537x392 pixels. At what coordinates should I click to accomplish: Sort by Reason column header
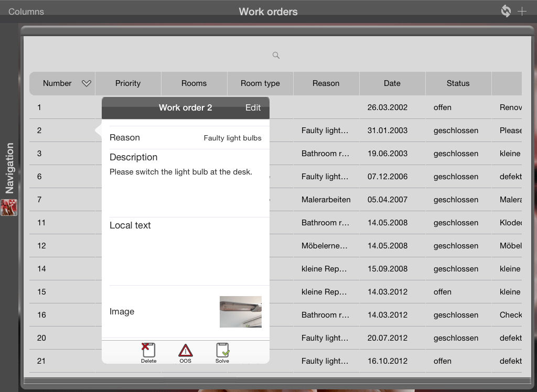point(326,83)
